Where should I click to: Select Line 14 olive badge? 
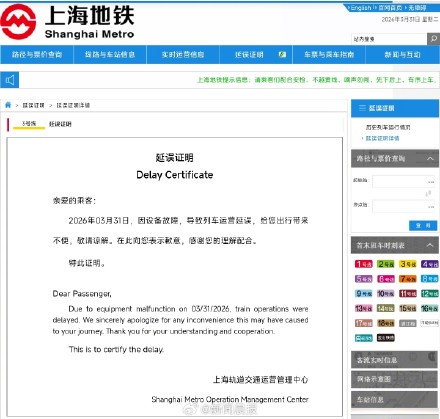tap(386, 308)
